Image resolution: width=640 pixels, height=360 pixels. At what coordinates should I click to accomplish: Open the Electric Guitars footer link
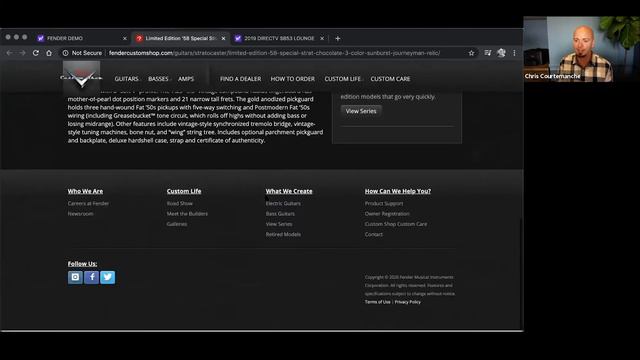click(283, 203)
